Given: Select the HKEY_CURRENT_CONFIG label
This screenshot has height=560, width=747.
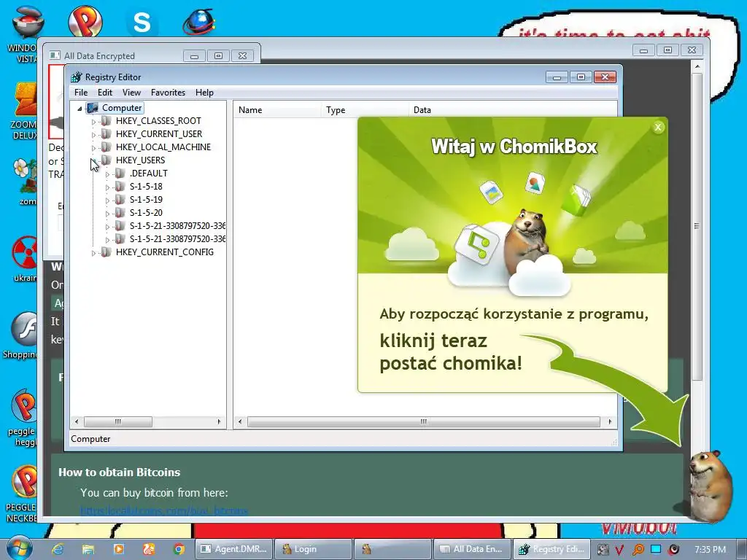Looking at the screenshot, I should pos(164,252).
